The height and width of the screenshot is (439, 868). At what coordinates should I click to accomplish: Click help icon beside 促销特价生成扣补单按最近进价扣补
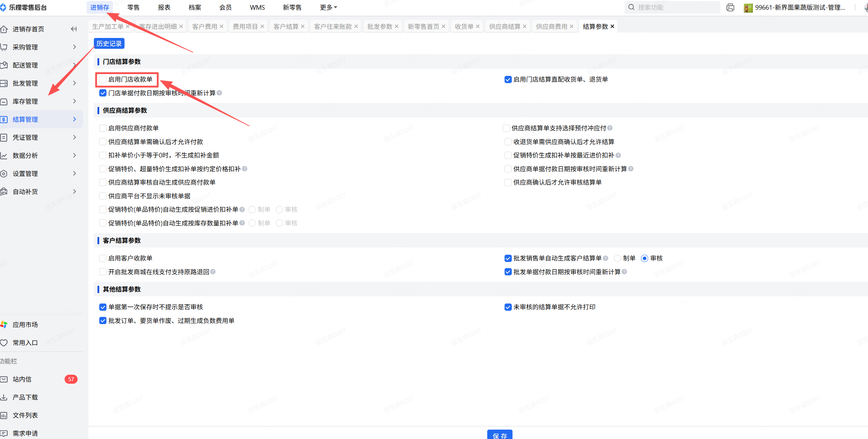click(x=618, y=155)
